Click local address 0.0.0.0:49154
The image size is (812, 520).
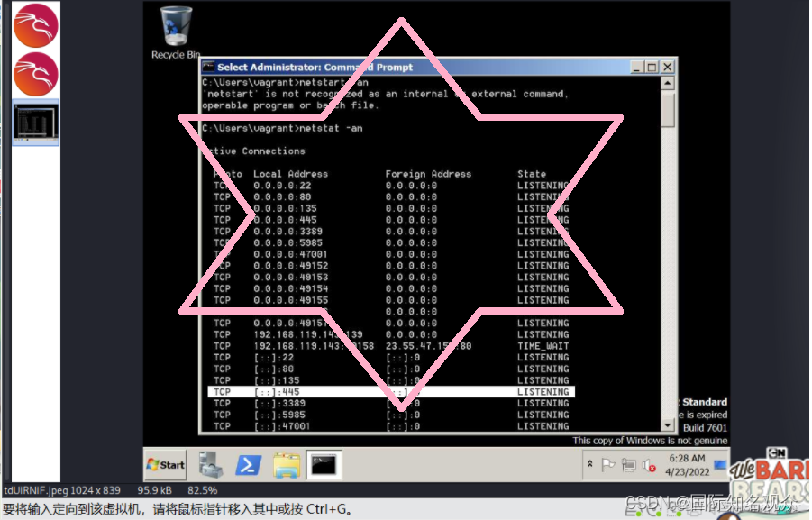coord(290,288)
